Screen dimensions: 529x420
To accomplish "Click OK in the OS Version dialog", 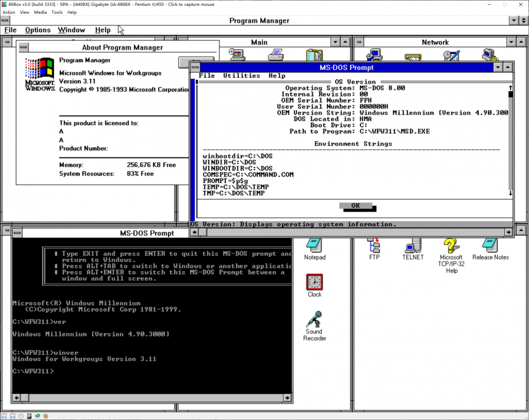I will (x=355, y=206).
